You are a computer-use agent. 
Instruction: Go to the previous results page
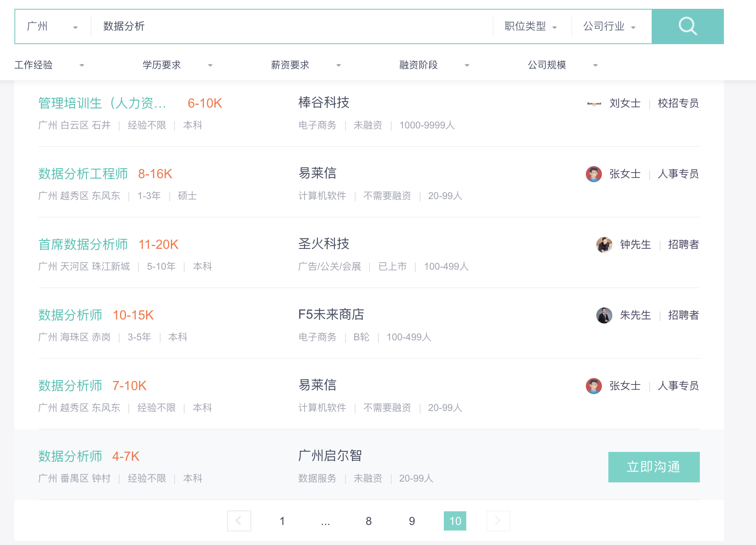pos(239,521)
